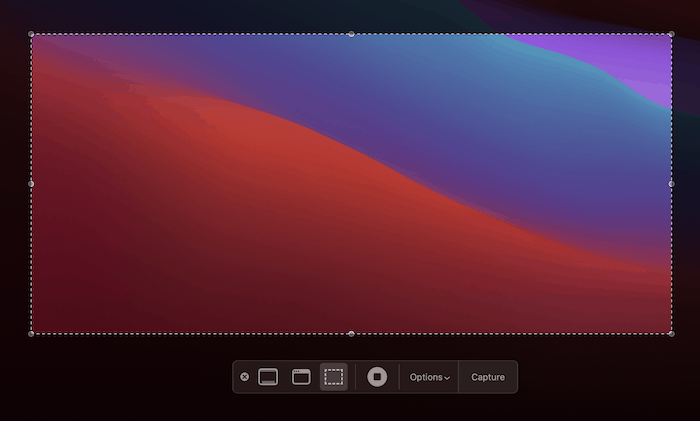The image size is (700, 421).
Task: Click the right-middle edge selection handle
Action: 671,184
